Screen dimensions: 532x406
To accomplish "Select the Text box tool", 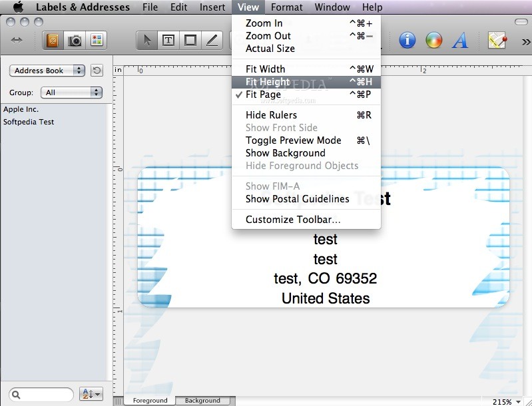I will tap(168, 41).
